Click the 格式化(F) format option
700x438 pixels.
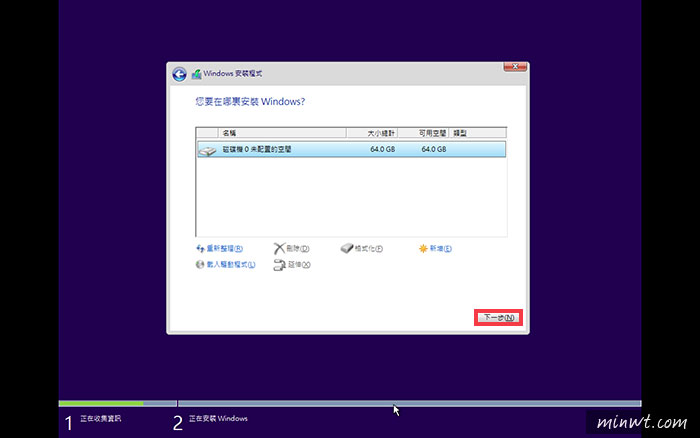click(369, 249)
